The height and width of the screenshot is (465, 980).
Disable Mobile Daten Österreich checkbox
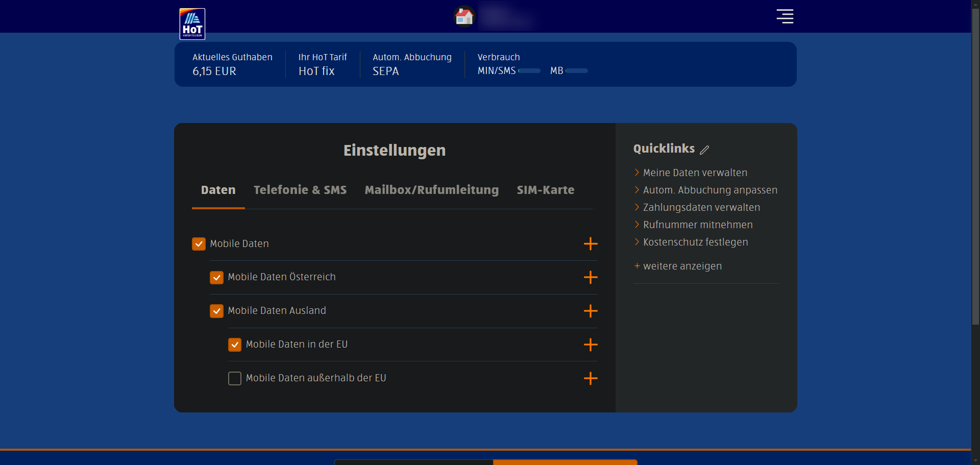coord(216,278)
